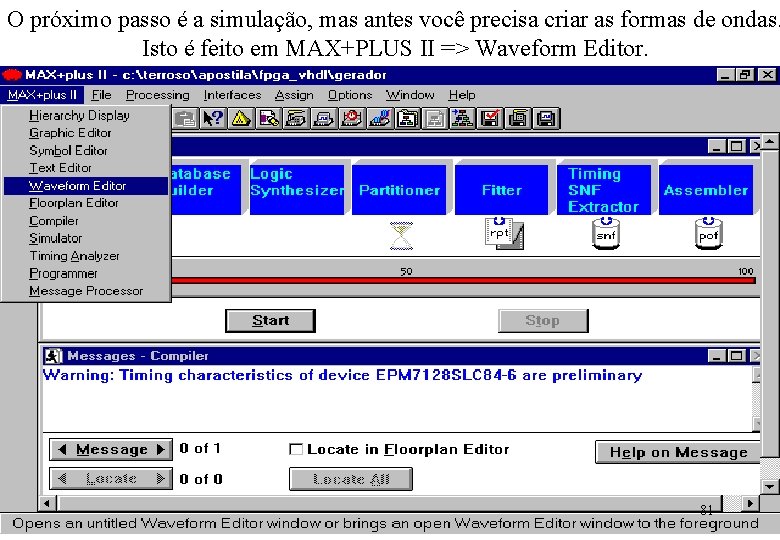Screen dimensions: 780x540
Task: Click the Assembler module box
Action: [x=706, y=190]
